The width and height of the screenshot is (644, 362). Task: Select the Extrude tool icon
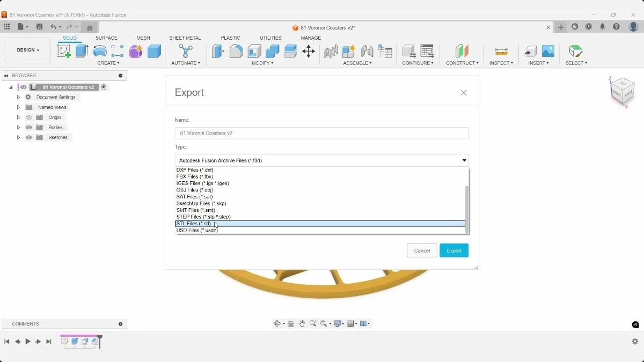pos(82,51)
